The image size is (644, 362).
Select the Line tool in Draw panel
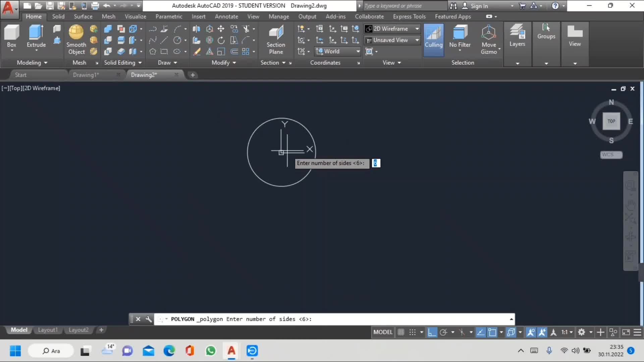click(x=164, y=40)
